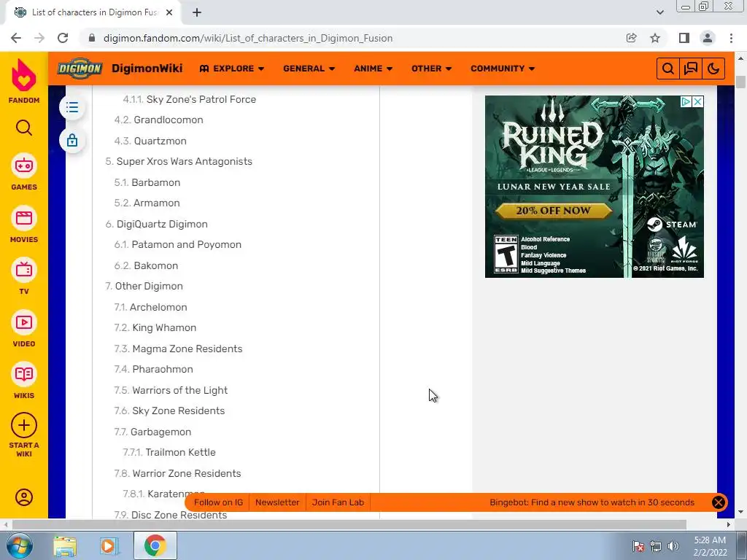Image resolution: width=747 pixels, height=560 pixels.
Task: Click Join Fan Lab link
Action: click(338, 502)
